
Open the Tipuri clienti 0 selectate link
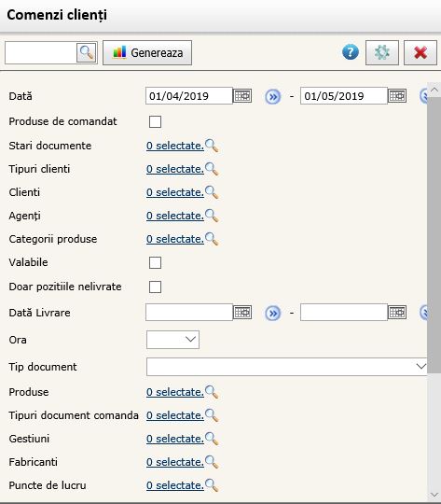[175, 169]
